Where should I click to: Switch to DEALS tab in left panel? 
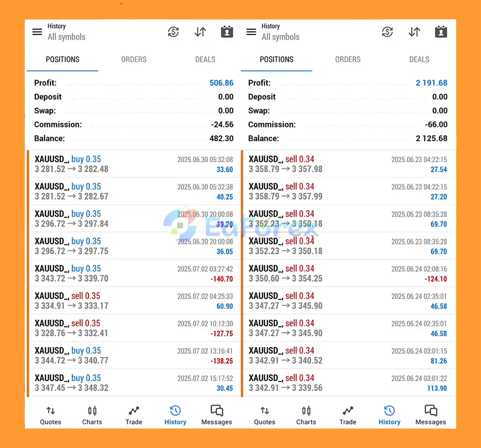[x=205, y=59]
